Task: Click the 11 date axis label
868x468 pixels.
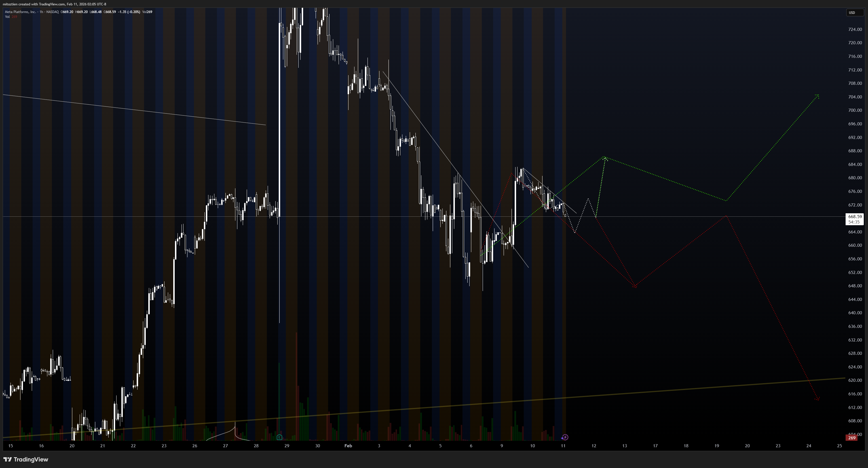Action: [563, 446]
